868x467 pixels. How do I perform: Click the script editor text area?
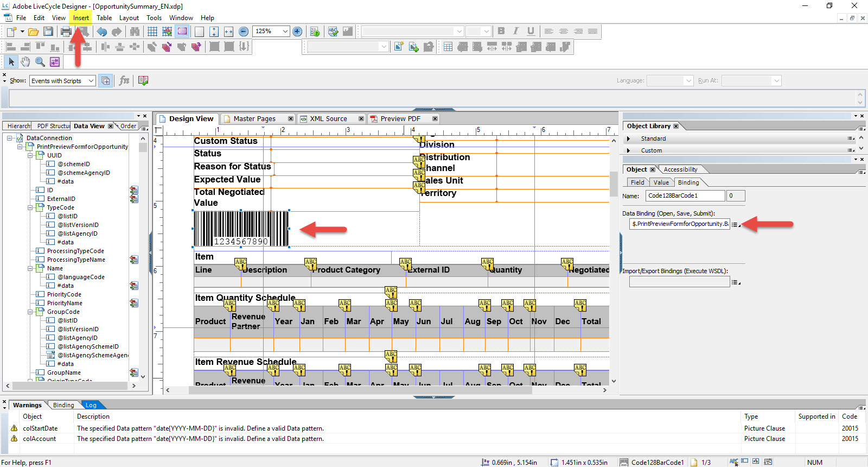[x=432, y=98]
